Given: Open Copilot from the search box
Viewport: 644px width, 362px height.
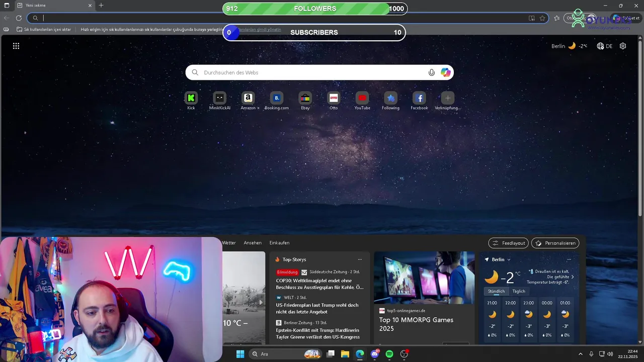Looking at the screenshot, I should click(446, 72).
